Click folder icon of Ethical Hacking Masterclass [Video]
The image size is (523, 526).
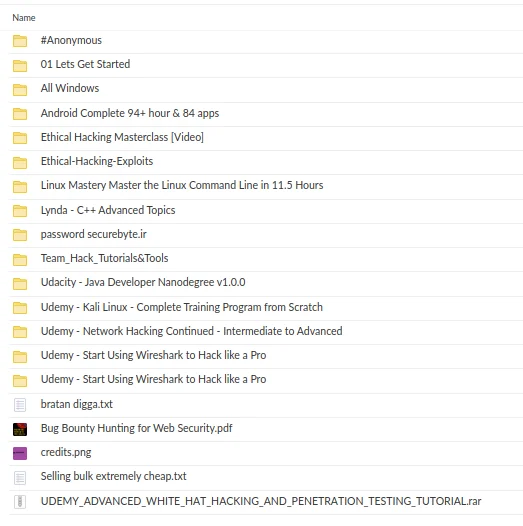click(20, 138)
